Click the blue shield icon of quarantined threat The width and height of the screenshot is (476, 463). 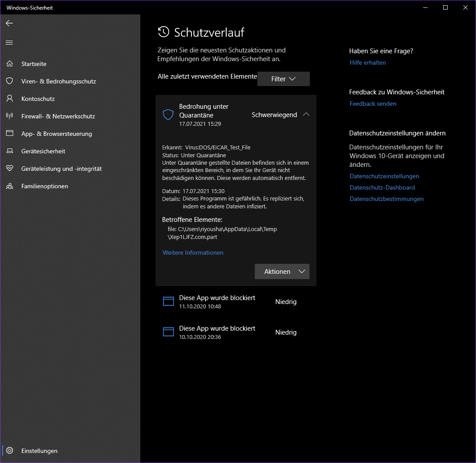168,115
